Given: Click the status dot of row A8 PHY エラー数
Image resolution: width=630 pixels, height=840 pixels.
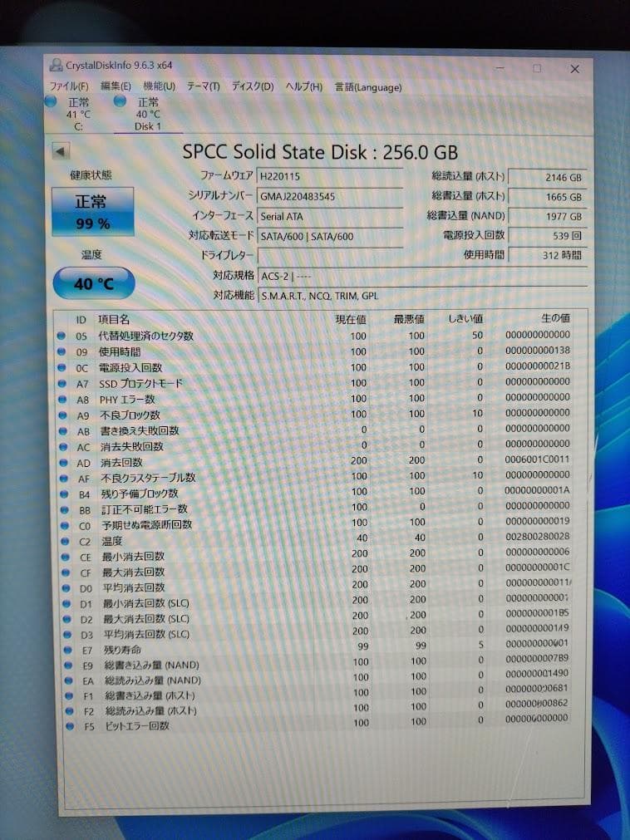Looking at the screenshot, I should click(62, 400).
